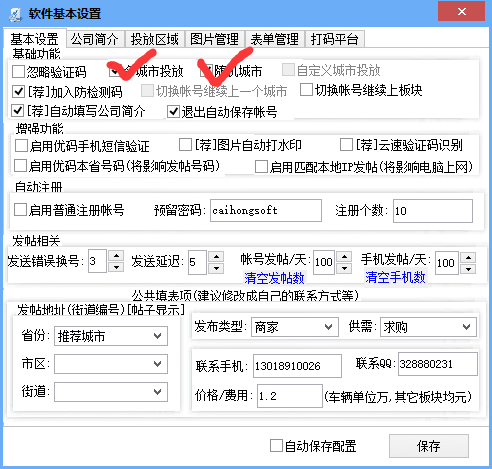Screen dimensions: 492x469
Task: Increase 发送错误换号 value with up arrow
Action: (116, 256)
